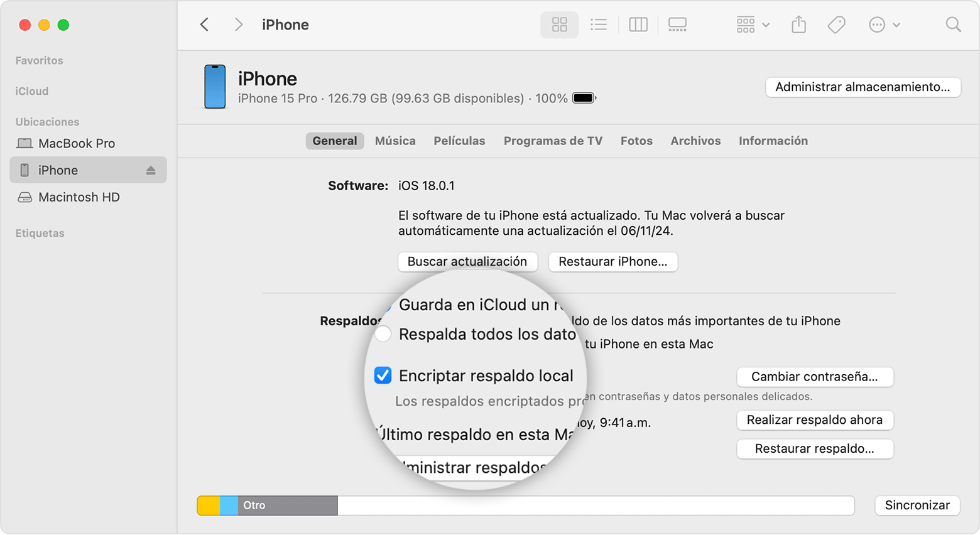The height and width of the screenshot is (535, 980).
Task: Go back with the left chevron
Action: click(x=204, y=24)
